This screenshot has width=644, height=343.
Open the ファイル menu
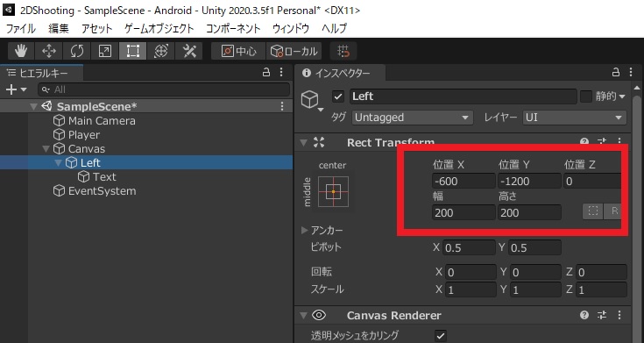tap(20, 28)
